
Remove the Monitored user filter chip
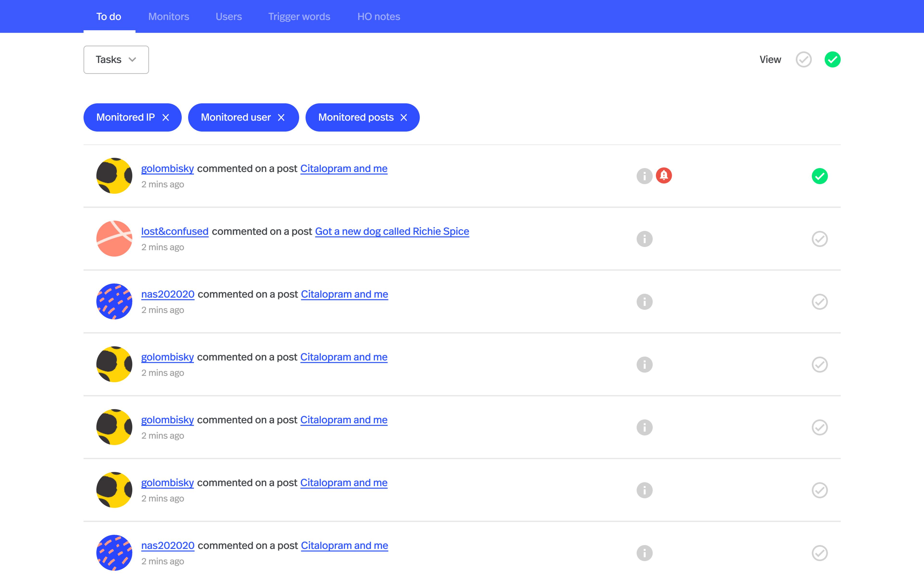pos(281,118)
